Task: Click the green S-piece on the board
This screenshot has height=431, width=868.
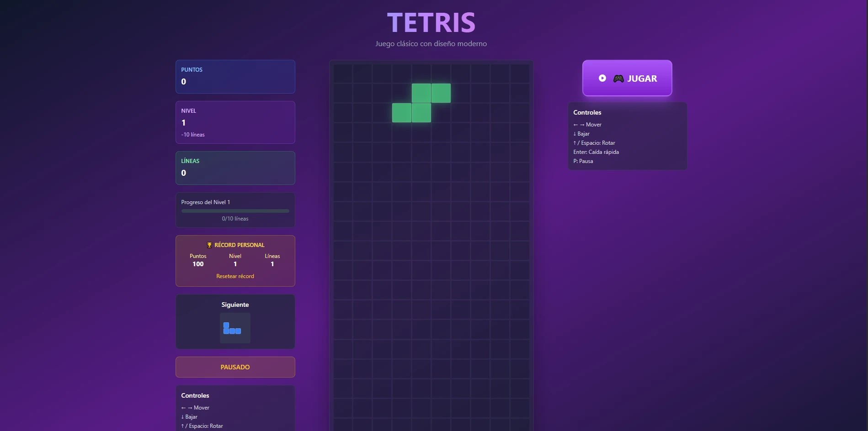Action: [x=421, y=102]
